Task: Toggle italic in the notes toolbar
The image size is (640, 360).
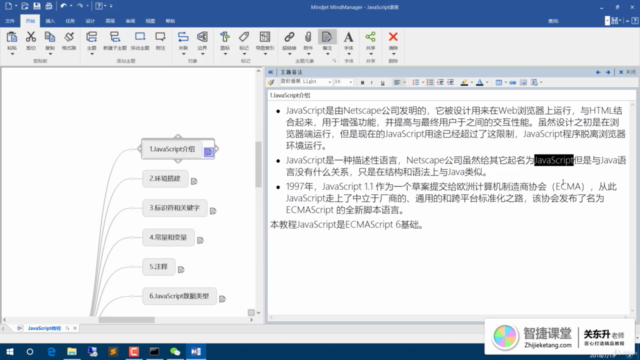Action: coord(372,82)
